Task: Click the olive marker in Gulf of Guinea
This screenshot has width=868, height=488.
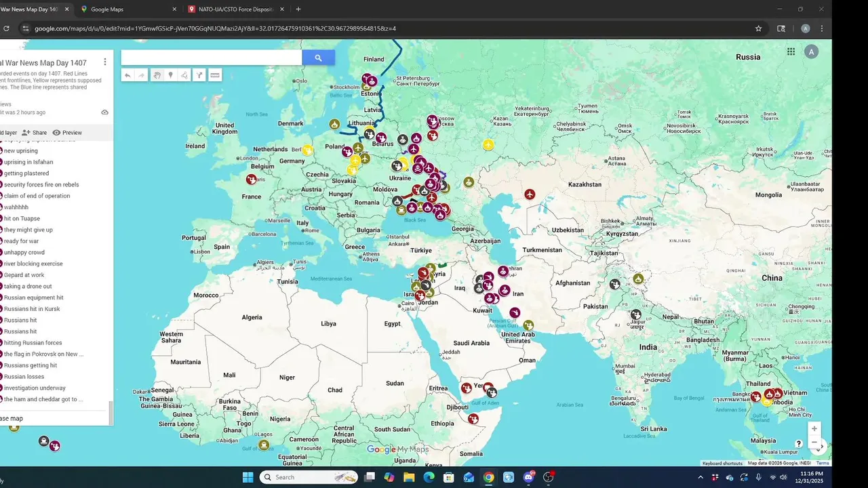Action: [x=264, y=445]
